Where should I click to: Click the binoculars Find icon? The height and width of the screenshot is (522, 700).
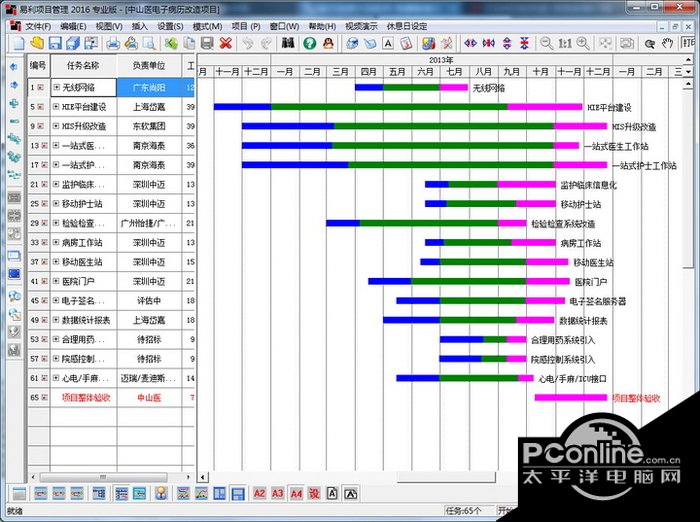(288, 43)
